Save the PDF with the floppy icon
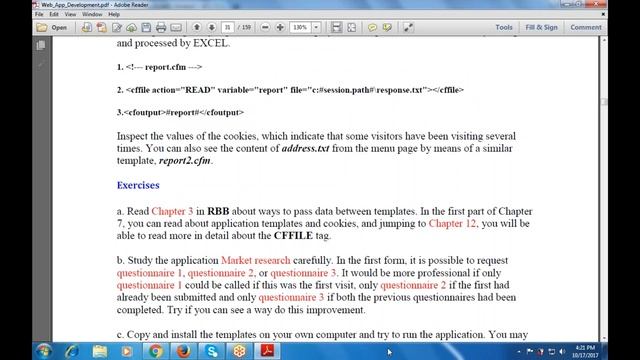This screenshot has height=360, width=640. click(x=146, y=27)
